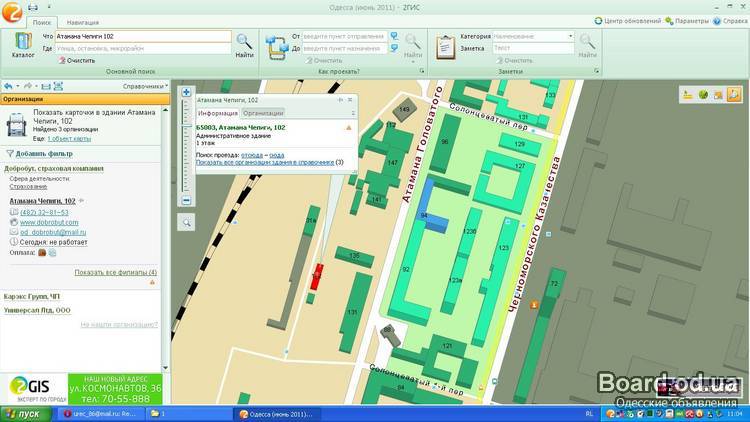Image resolution: width=750 pixels, height=422 pixels.
Task: Open the Универсал Лтд, ООО entry
Action: coord(37,310)
